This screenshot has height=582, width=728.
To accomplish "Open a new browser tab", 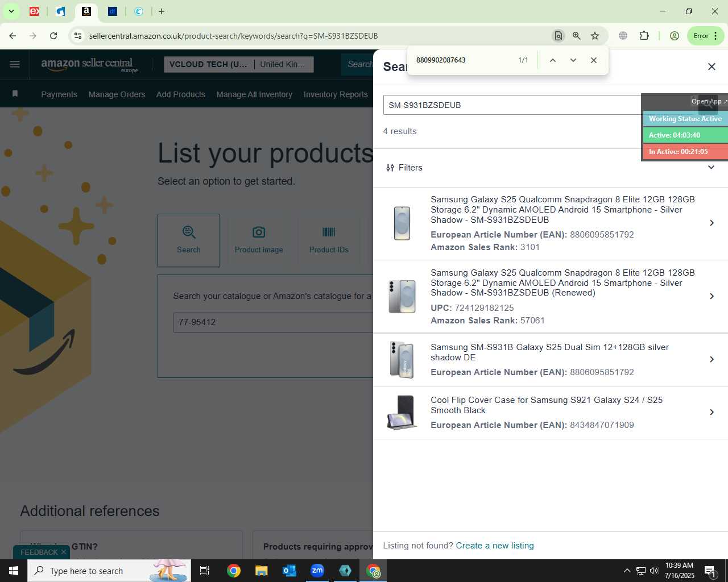I will tap(162, 11).
